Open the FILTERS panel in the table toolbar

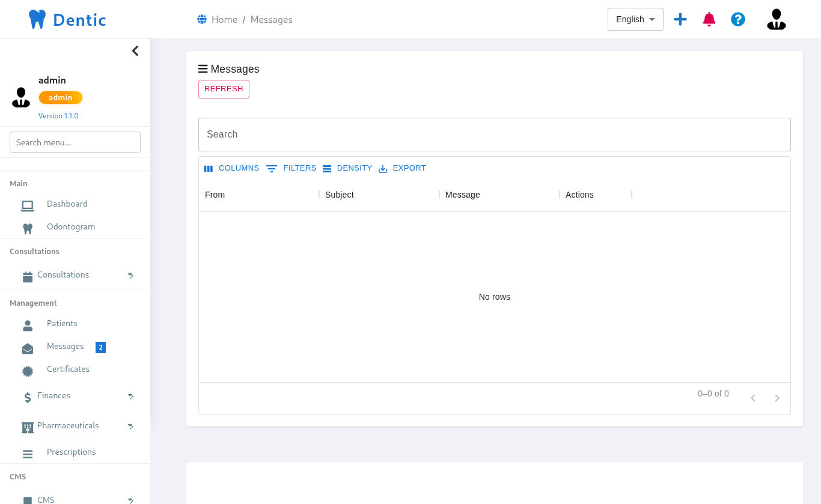tap(291, 168)
